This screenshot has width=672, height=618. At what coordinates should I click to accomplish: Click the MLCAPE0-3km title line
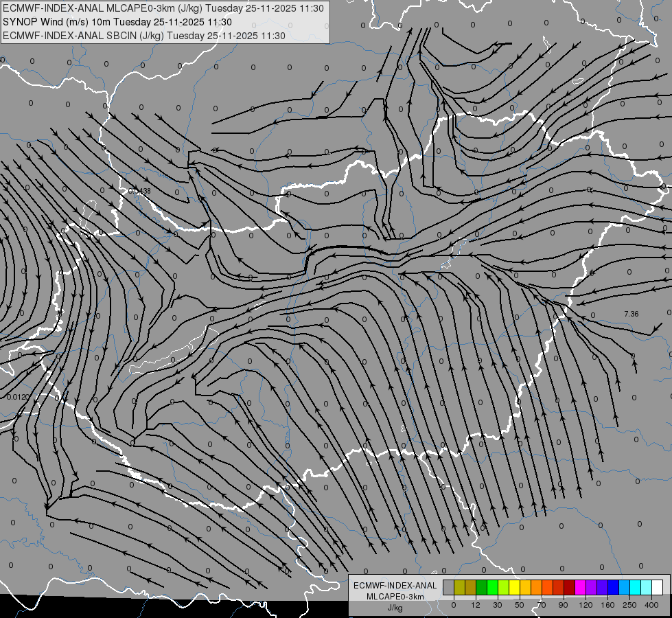pos(163,8)
